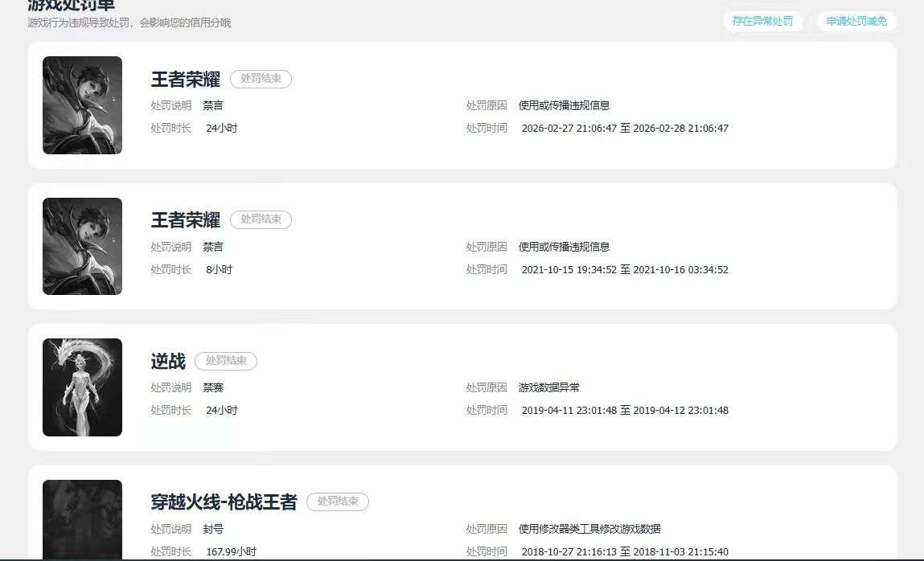Click the 使用修改器类工具修改游戏数据 reason
The height and width of the screenshot is (561, 924).
pos(589,529)
